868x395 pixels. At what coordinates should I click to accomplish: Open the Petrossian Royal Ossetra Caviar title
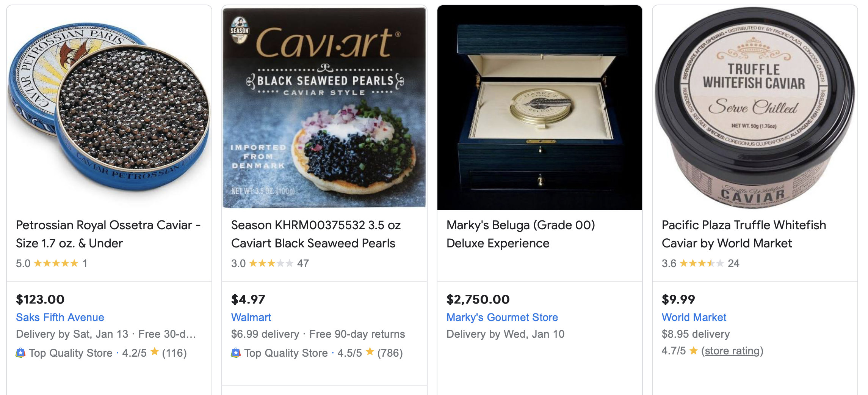pos(108,234)
